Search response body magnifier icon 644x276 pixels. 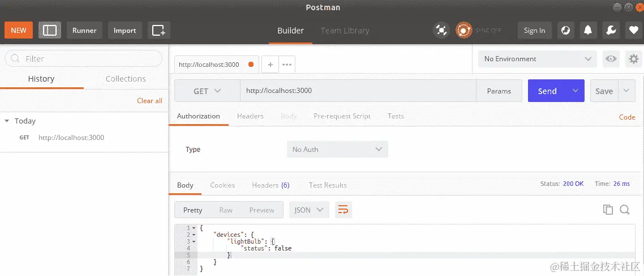[x=625, y=210]
